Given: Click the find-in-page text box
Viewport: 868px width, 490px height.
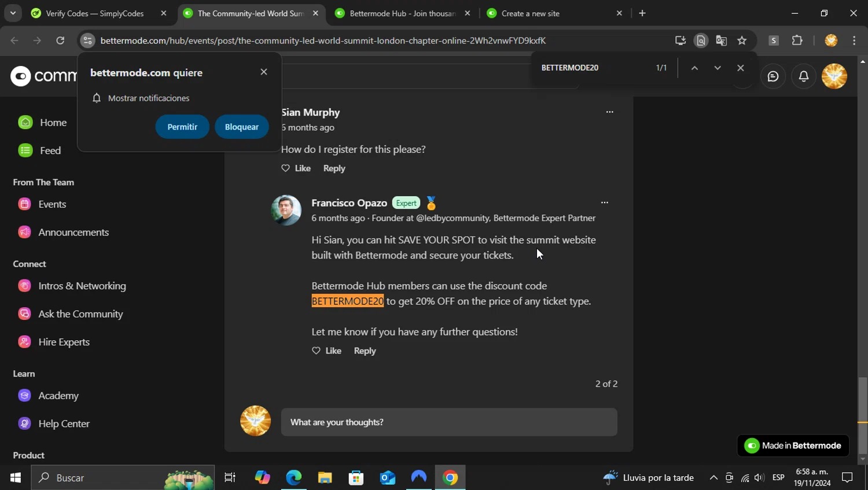Looking at the screenshot, I should click(593, 68).
